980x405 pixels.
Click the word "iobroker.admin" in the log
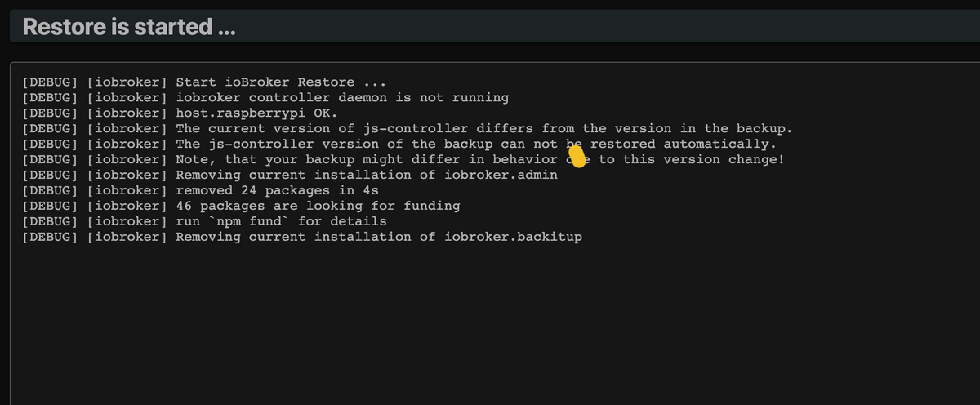(505, 175)
